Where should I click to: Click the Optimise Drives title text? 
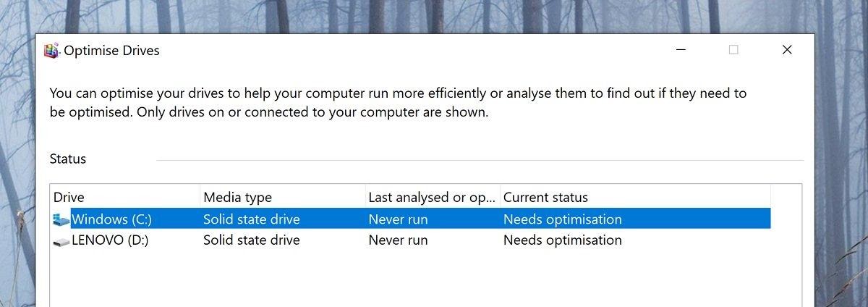point(111,51)
